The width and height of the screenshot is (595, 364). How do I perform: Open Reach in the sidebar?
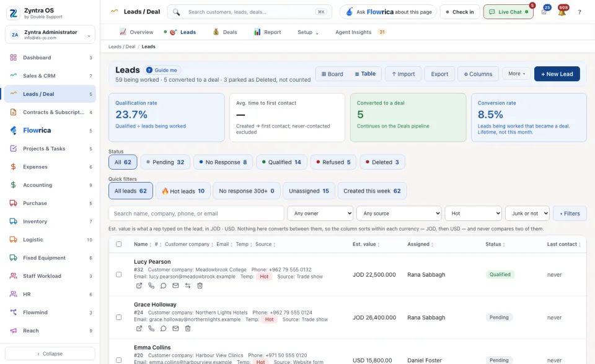[50, 331]
